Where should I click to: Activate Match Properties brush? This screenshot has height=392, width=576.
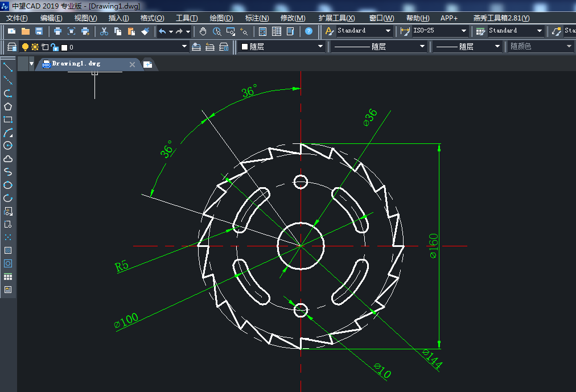point(145,31)
